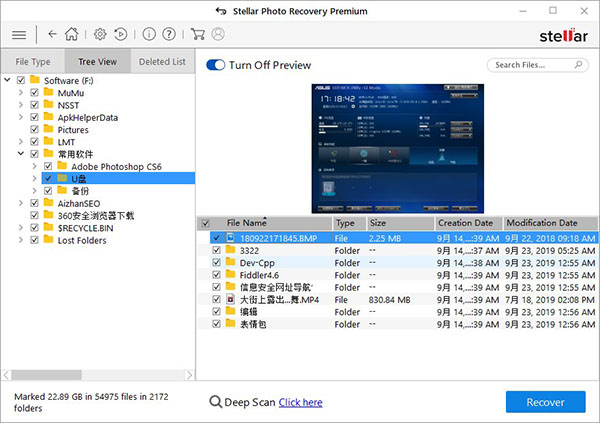Expand the Lost Folders node
The height and width of the screenshot is (423, 600).
[22, 240]
